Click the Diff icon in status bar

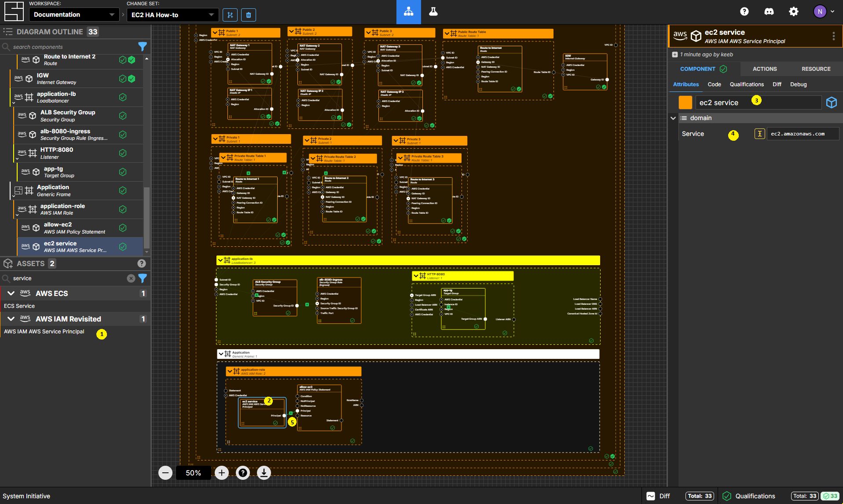pyautogui.click(x=651, y=496)
